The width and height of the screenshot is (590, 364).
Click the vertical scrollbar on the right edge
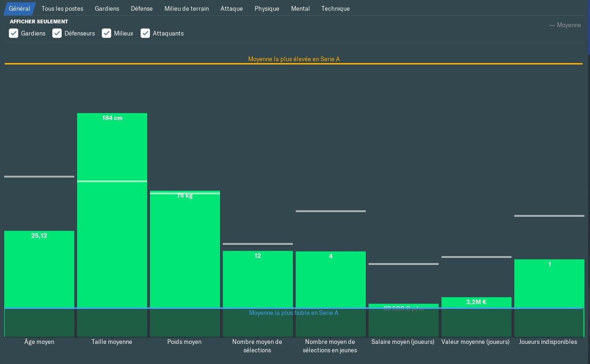click(x=589, y=28)
